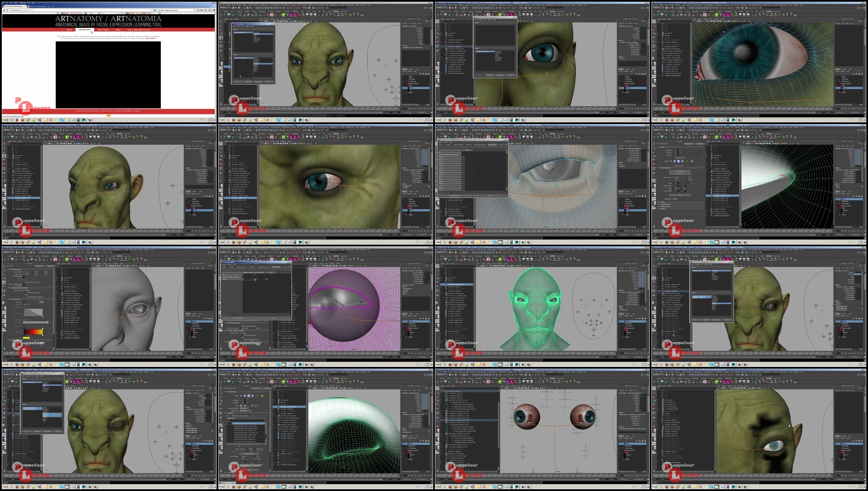Open the Falloff mode dropdown under Soft Select
Viewport: 868px width, 491px height.
[27, 305]
